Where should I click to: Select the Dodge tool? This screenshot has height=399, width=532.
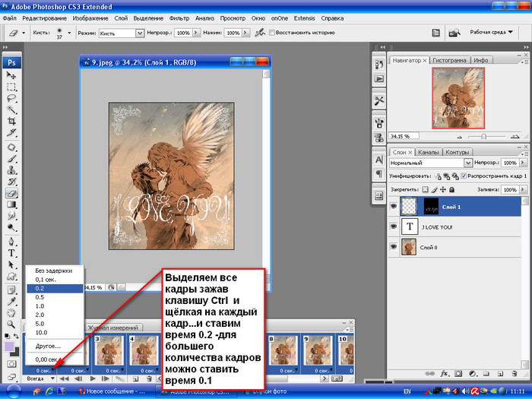[x=11, y=228]
